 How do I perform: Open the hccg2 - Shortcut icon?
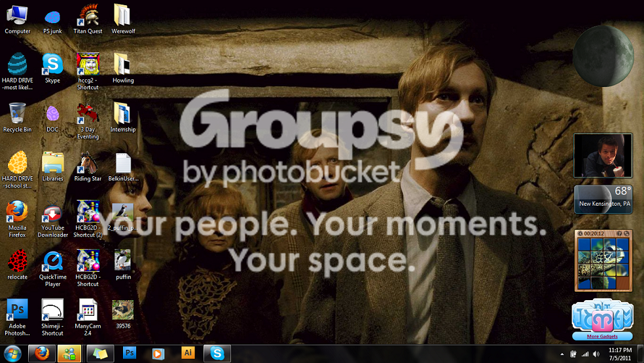pos(88,71)
